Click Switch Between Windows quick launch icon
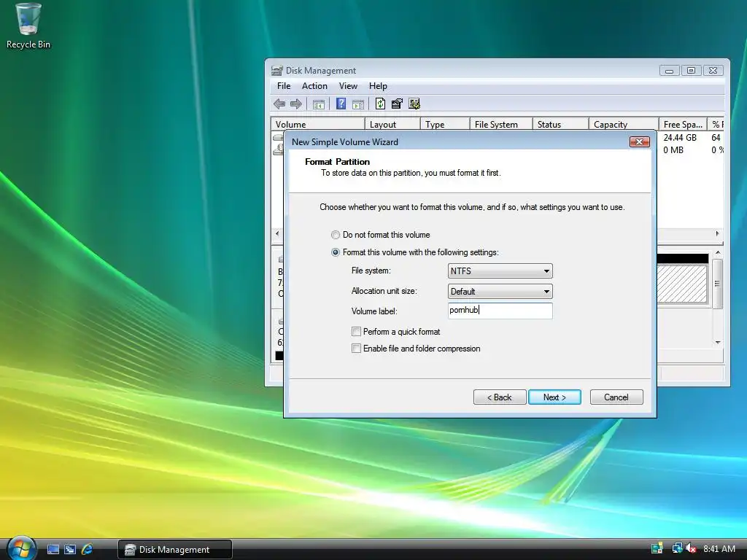The height and width of the screenshot is (560, 747). click(70, 549)
